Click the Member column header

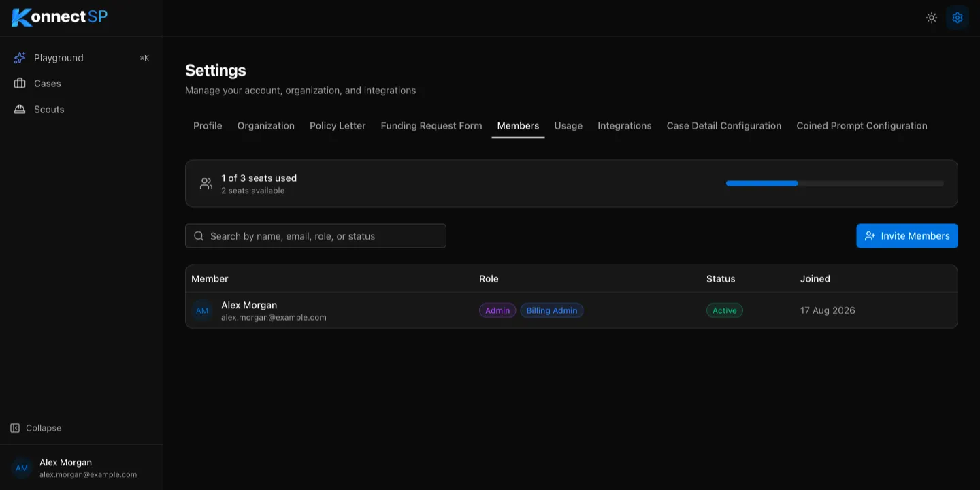(x=210, y=279)
